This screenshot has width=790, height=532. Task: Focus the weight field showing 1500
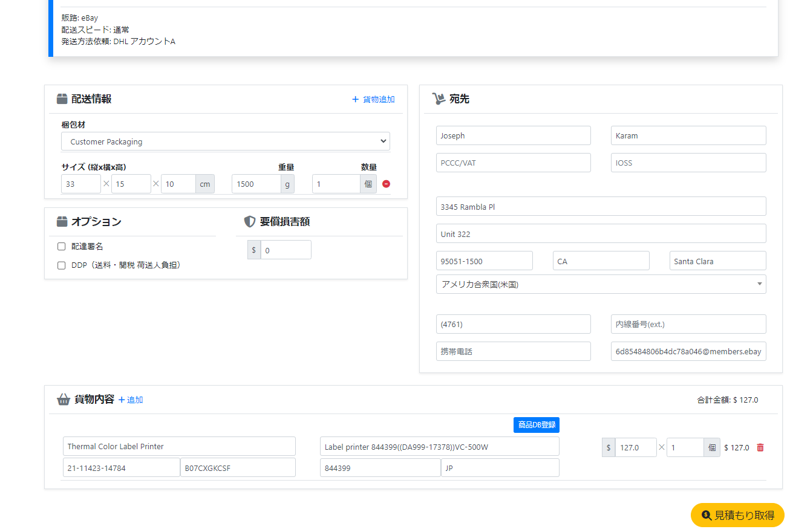click(256, 184)
